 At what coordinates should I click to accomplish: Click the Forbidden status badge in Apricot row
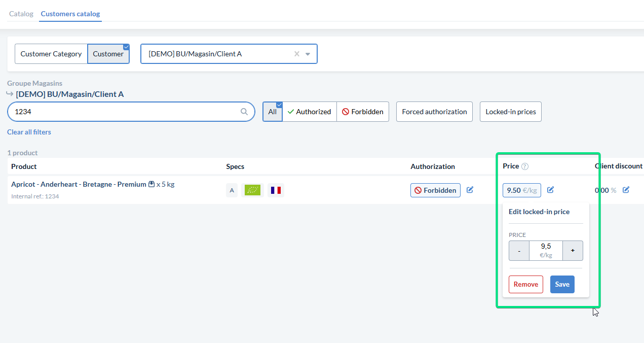click(x=435, y=190)
